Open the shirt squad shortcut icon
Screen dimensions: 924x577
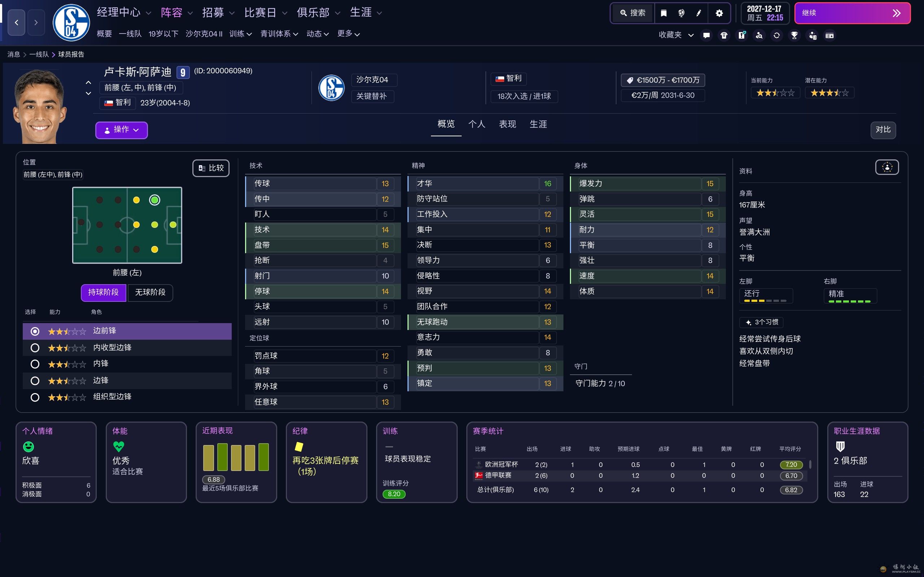tap(724, 35)
